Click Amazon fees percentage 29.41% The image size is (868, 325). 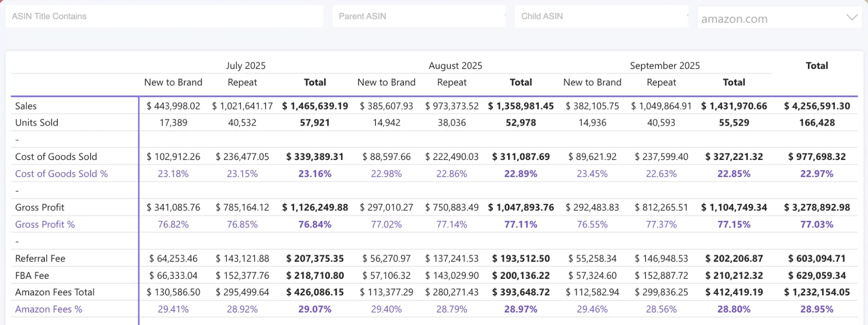point(173,309)
